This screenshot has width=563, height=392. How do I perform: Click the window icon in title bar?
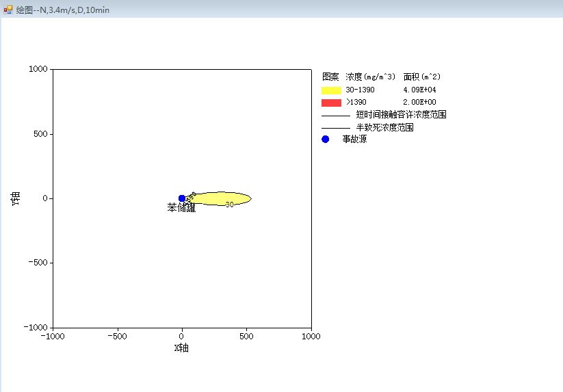point(8,10)
